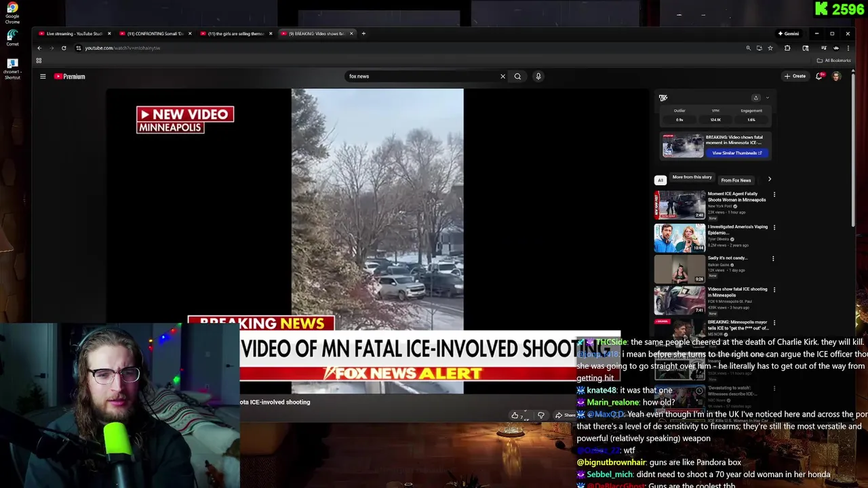Open the Comet desktop shortcut
Screen dimensions: 868x488
[12, 38]
